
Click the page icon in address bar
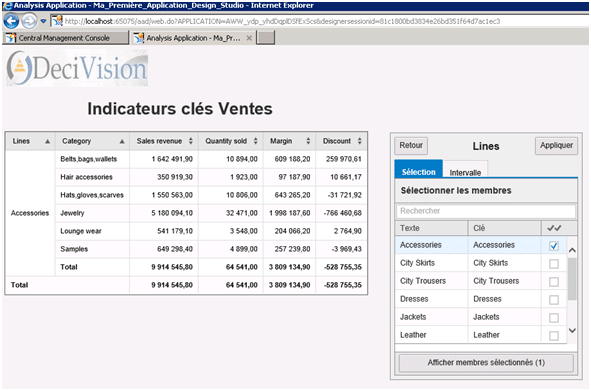coord(57,21)
